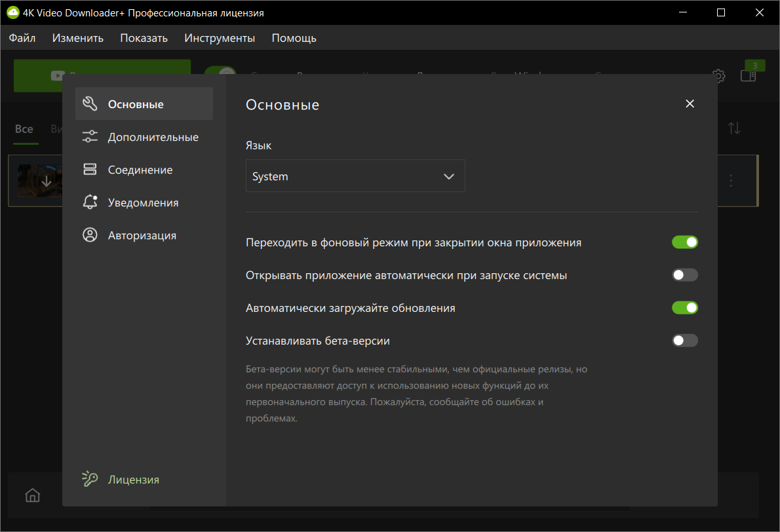
Task: Click the user icon beside Авторизация
Action: 90,235
